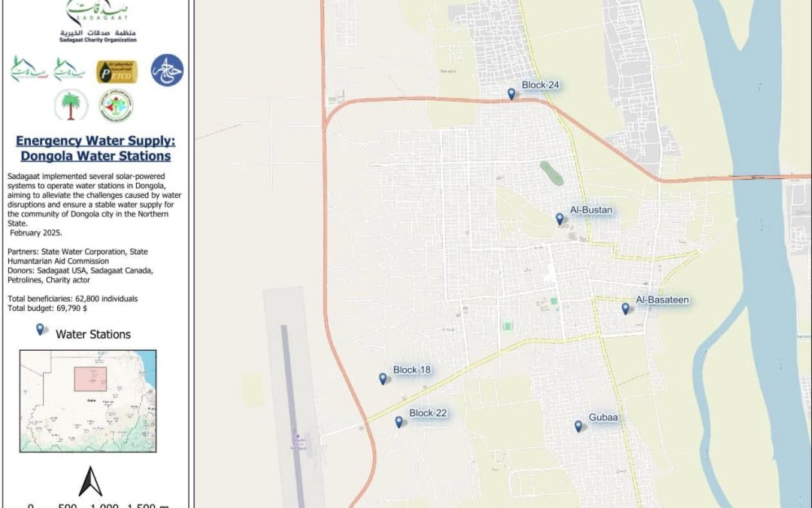Click the palm tree emblem logo
Screen dimensions: 812x508
(x=71, y=105)
